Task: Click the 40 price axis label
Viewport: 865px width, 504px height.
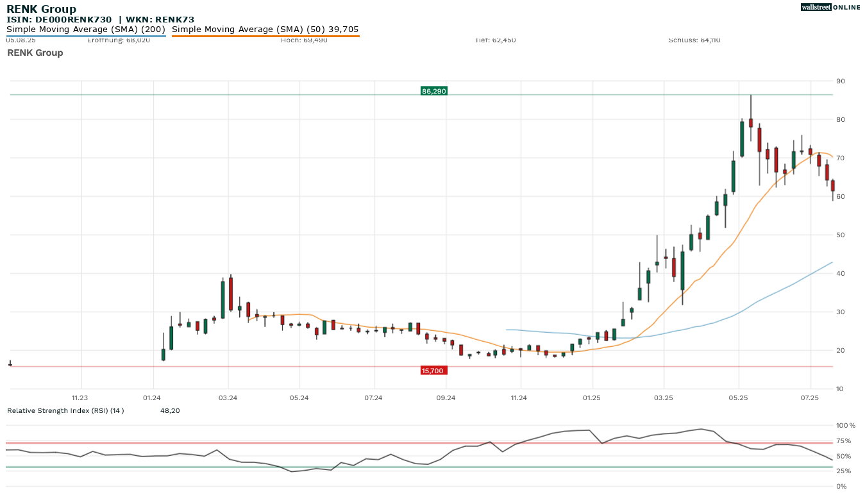Action: [x=841, y=274]
